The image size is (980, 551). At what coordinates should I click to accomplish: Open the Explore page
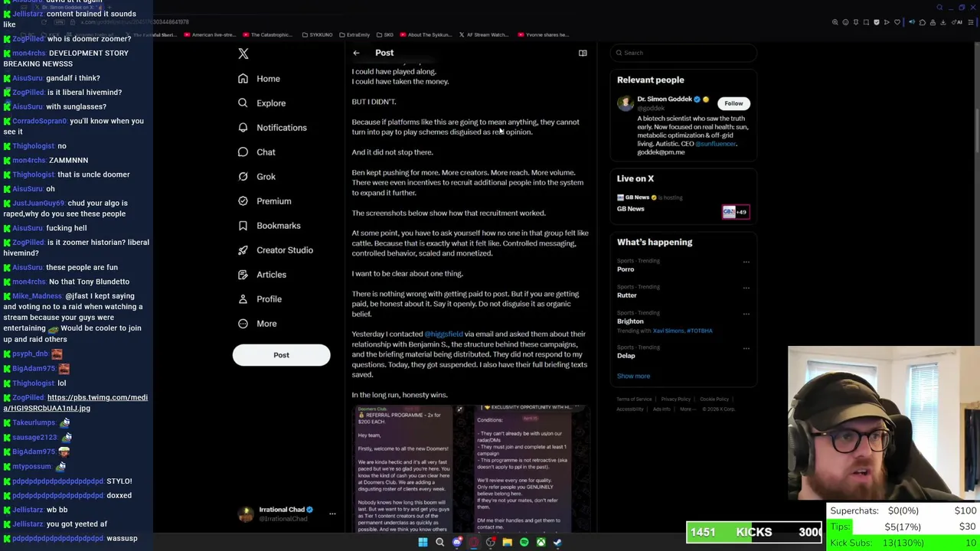tap(262, 103)
